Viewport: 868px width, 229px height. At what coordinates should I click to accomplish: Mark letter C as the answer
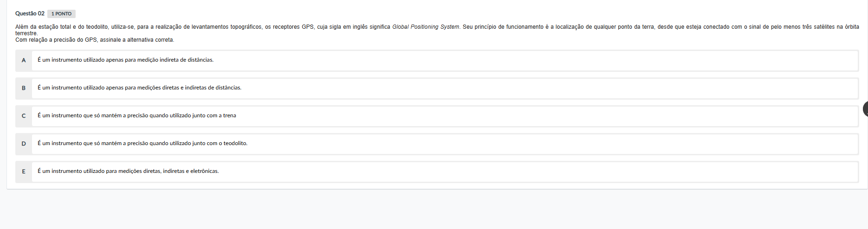(24, 116)
